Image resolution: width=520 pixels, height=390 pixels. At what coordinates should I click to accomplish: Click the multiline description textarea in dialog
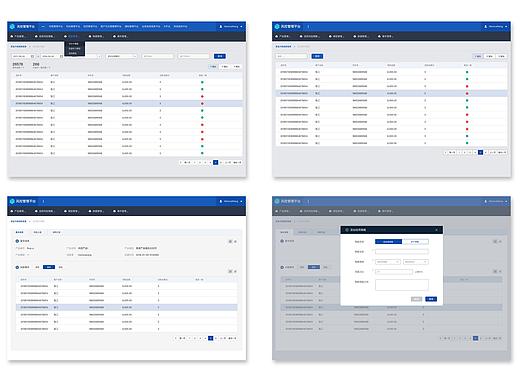point(402,285)
